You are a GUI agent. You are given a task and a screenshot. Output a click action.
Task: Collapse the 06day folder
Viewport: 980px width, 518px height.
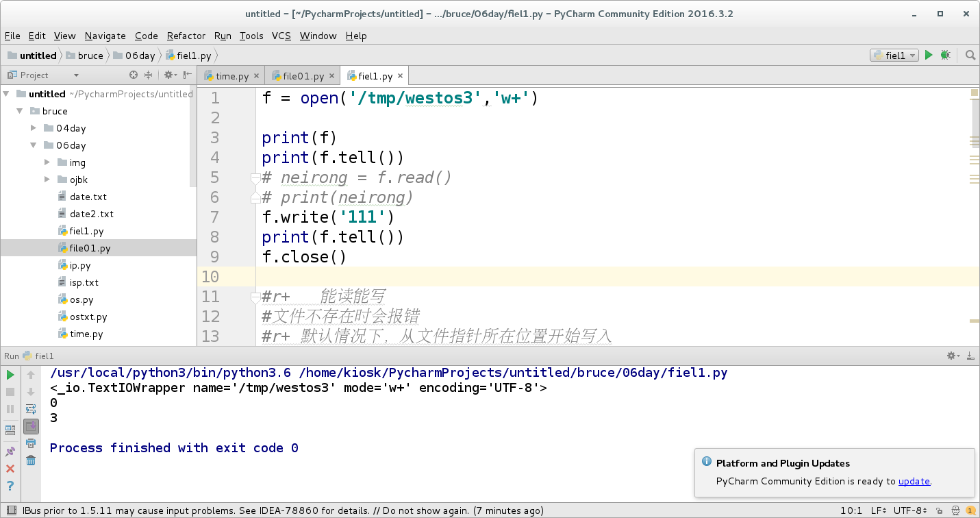click(x=34, y=145)
